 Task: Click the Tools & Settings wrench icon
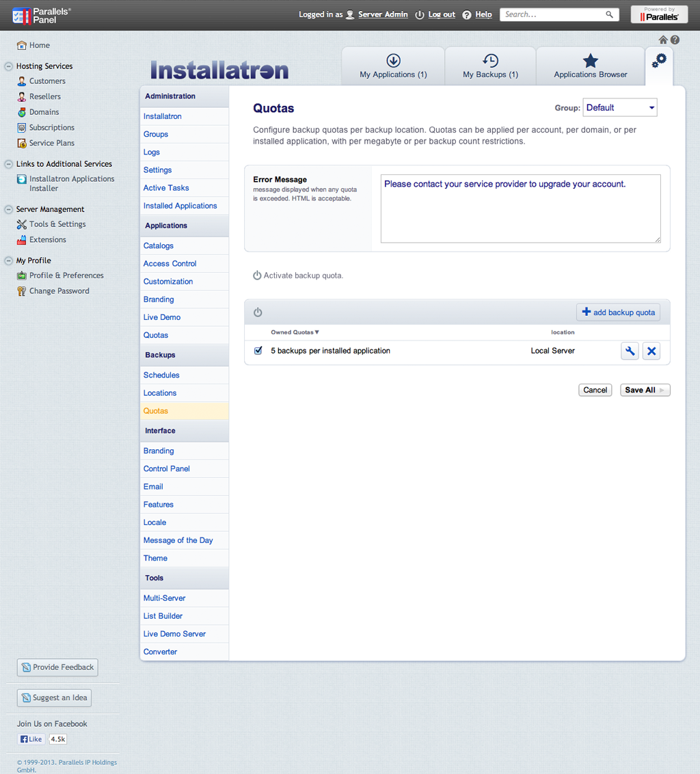pyautogui.click(x=22, y=224)
